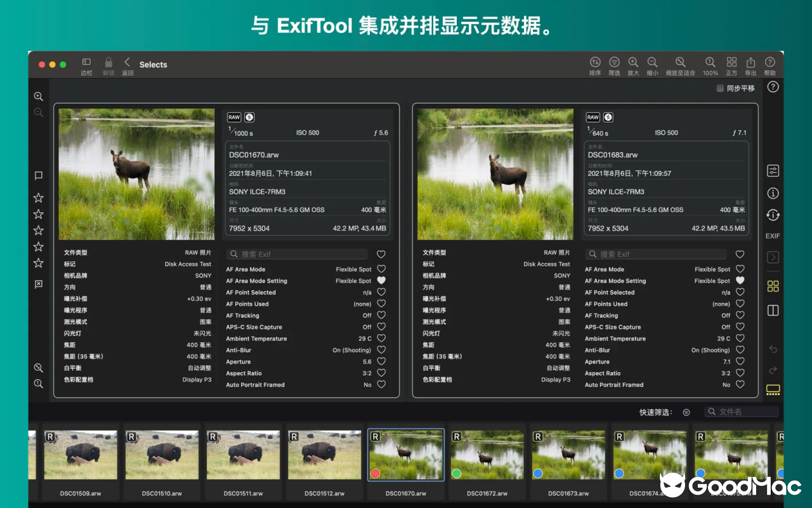This screenshot has width=812, height=508.
Task: Show the info panel circle-i icon
Action: tap(773, 193)
